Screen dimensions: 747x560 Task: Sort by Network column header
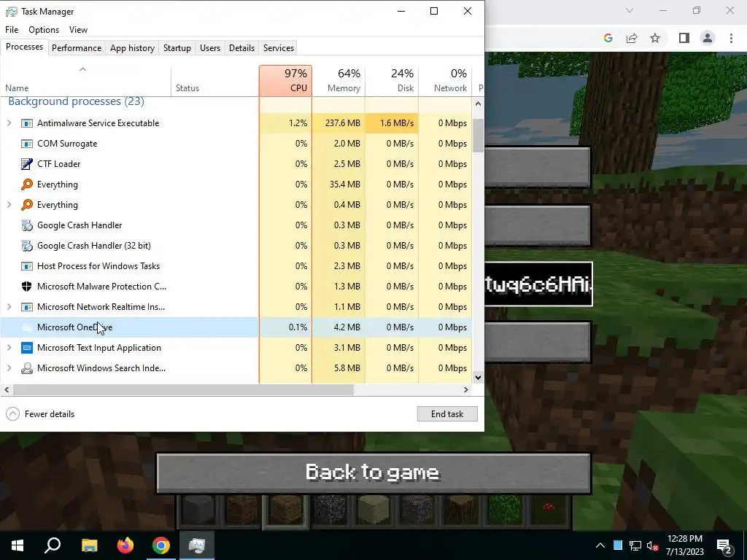tap(445, 80)
